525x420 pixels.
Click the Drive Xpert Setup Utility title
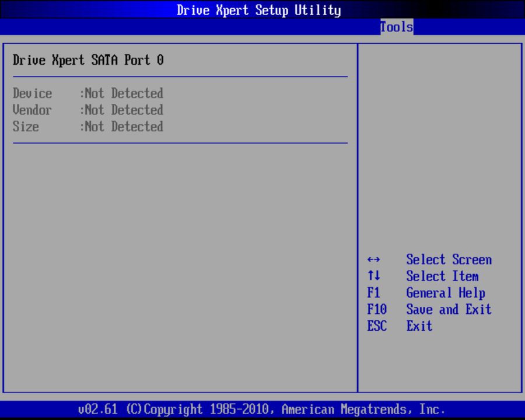point(259,10)
